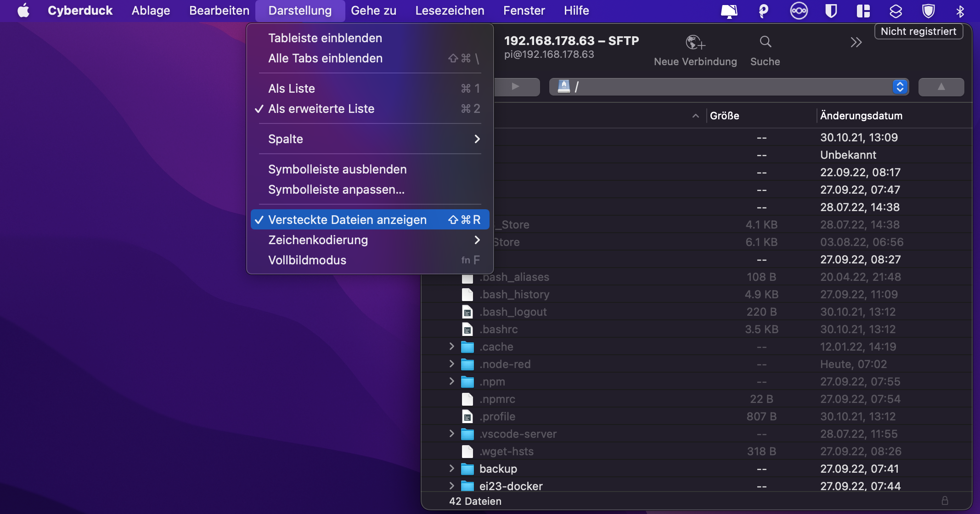Open the Apple menu icon
Viewport: 980px width, 514px height.
pos(23,11)
